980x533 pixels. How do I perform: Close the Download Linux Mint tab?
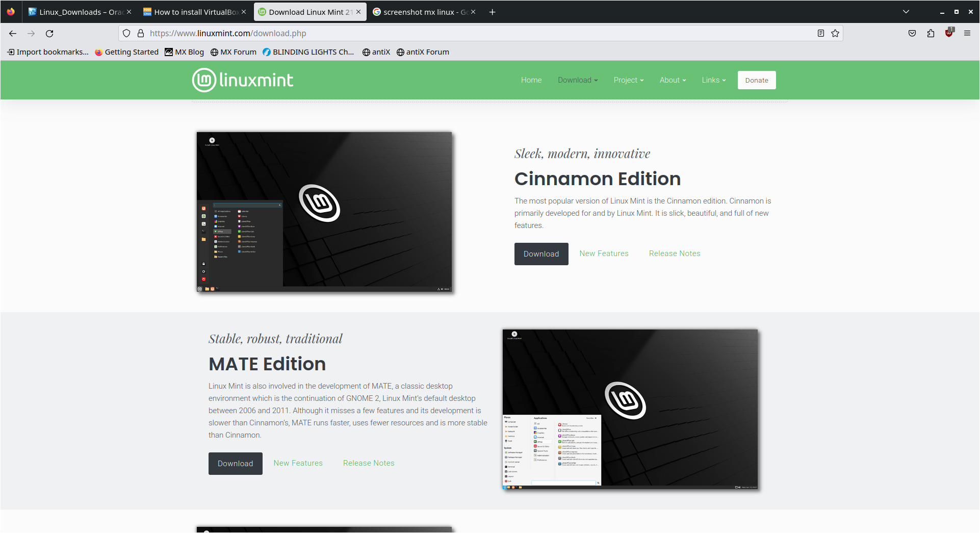point(358,12)
